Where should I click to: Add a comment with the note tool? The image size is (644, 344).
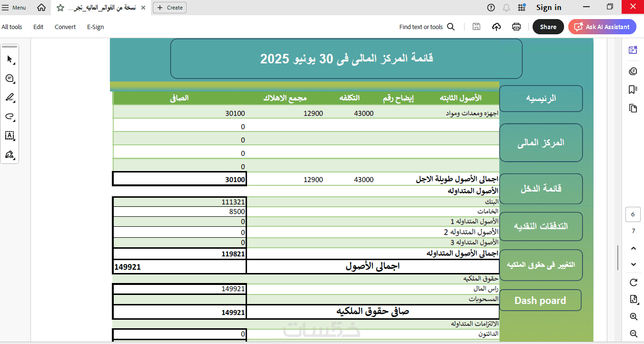[10, 79]
